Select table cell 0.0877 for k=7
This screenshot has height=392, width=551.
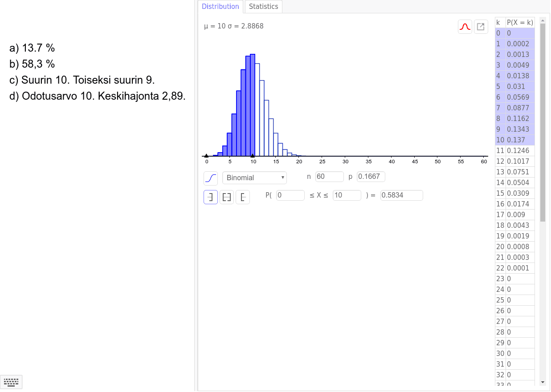(x=520, y=108)
